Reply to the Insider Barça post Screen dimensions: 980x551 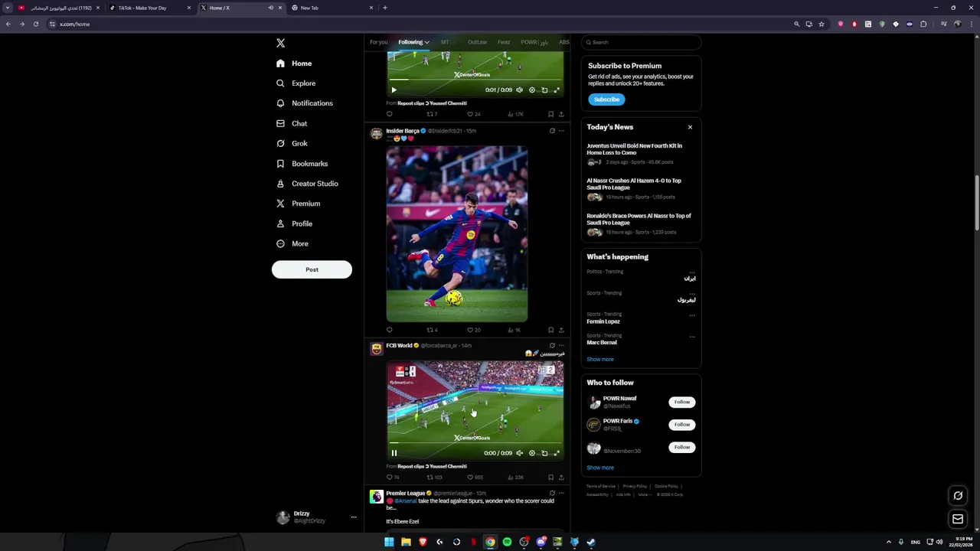(389, 330)
